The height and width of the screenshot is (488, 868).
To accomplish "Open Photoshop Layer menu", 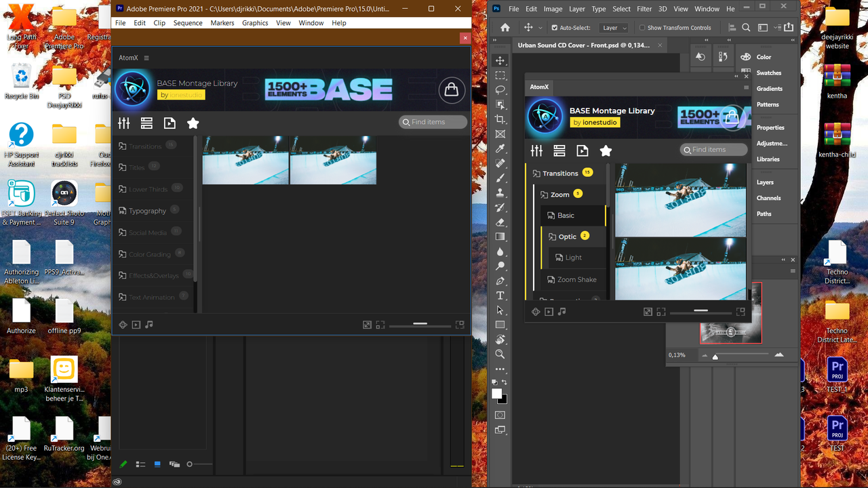I will point(577,9).
